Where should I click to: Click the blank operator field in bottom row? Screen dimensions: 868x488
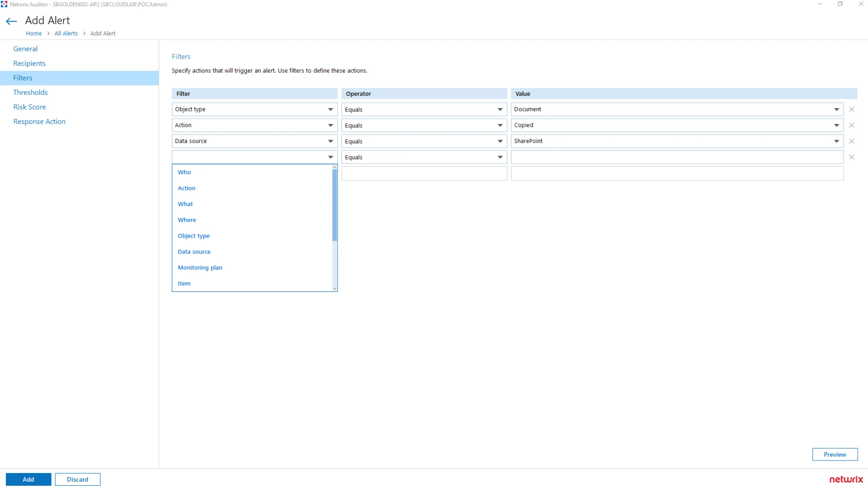(x=424, y=174)
